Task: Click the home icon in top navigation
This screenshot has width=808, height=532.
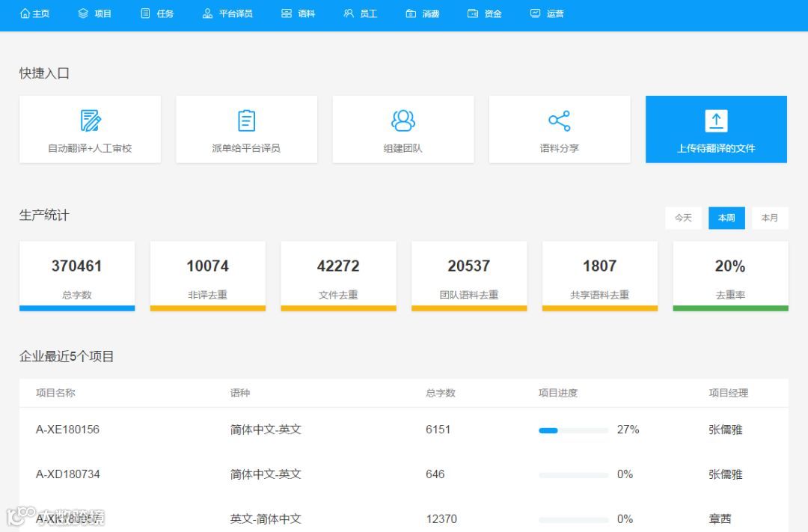Action: click(25, 13)
